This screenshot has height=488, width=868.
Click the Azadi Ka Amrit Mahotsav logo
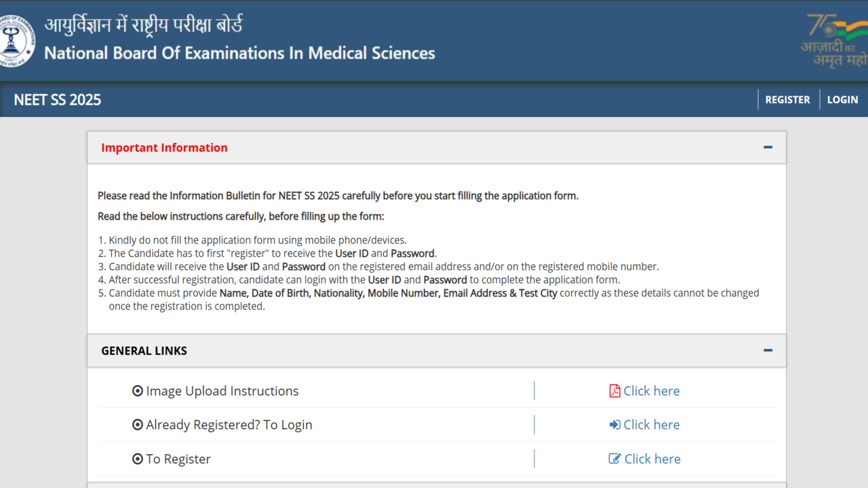click(x=835, y=41)
